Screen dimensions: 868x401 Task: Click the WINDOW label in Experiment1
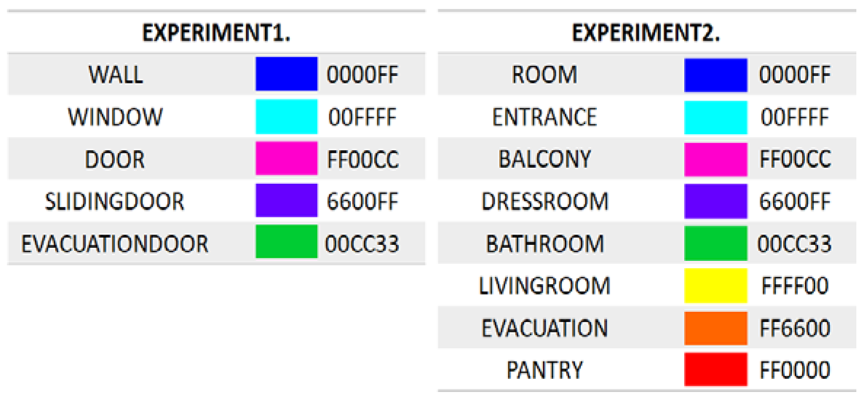coord(115,117)
